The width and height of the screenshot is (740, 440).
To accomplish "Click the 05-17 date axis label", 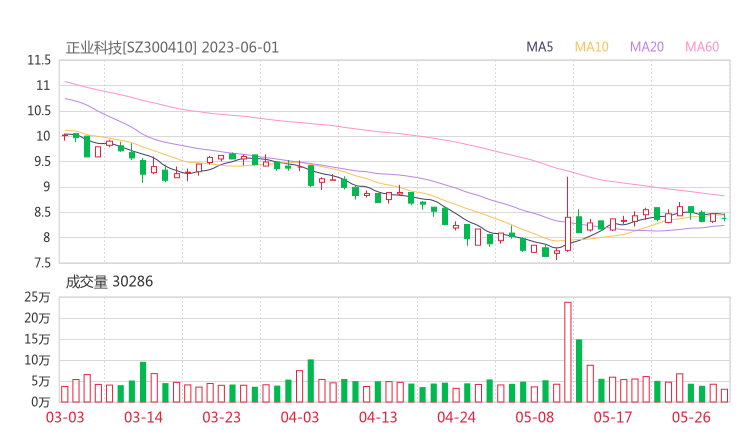I will click(x=613, y=417).
